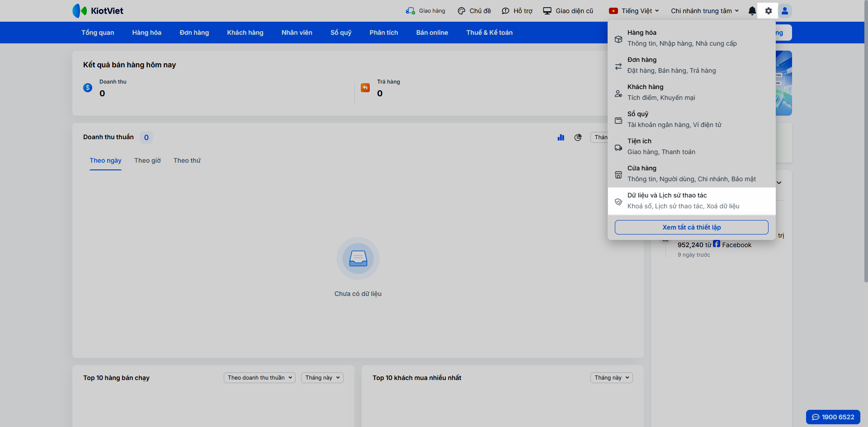Click the Facebook icon in activity feed
Screen dimensions: 868x427
click(x=717, y=244)
